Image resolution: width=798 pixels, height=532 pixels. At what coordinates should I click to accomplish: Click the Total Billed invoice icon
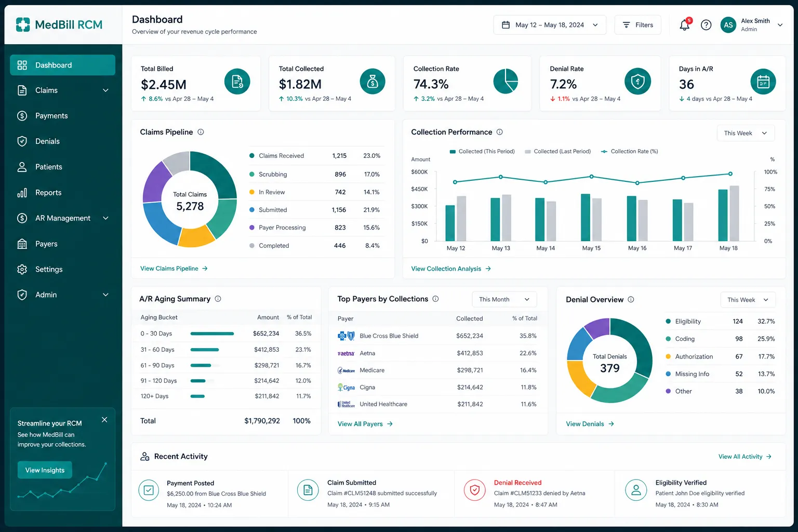coord(237,82)
